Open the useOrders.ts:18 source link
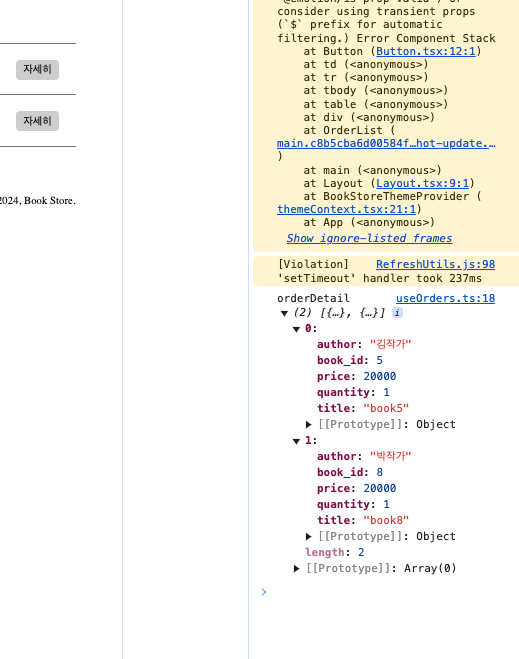 click(445, 298)
